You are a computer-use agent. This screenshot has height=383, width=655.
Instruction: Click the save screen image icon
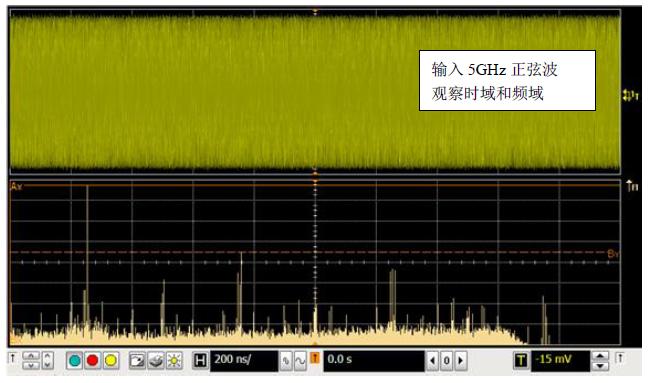[x=137, y=360]
